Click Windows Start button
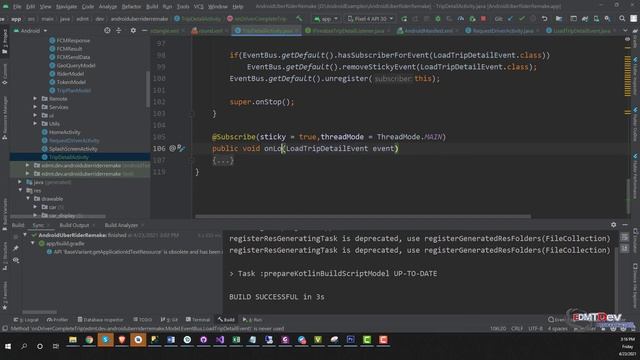Viewport: 640px width, 360px height. (x=8, y=346)
